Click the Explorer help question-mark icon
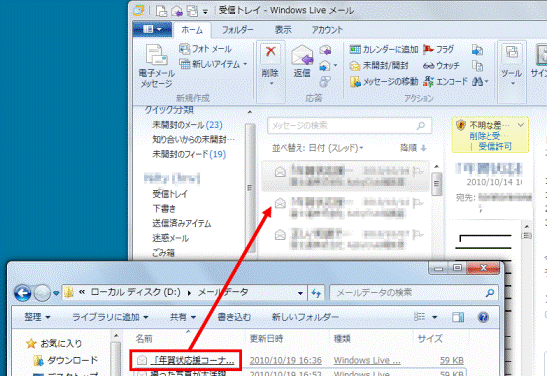 [x=483, y=317]
